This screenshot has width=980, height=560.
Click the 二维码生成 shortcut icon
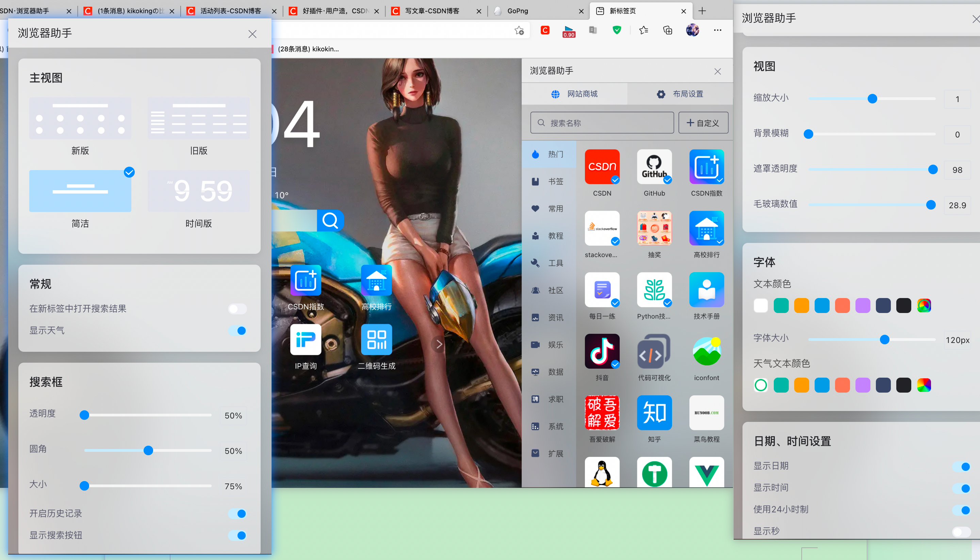376,339
